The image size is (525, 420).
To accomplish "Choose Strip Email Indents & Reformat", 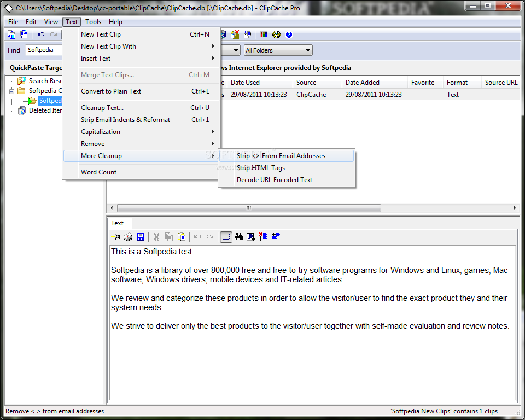I will click(x=141, y=120).
